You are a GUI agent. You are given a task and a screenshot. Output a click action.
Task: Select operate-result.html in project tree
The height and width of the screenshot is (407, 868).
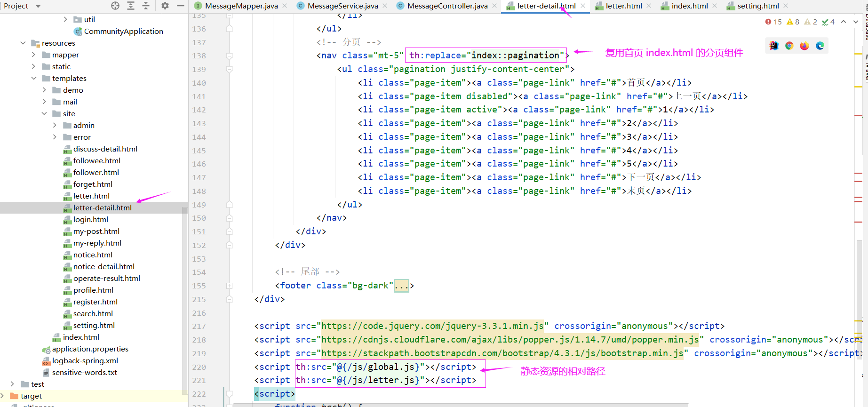coord(102,278)
